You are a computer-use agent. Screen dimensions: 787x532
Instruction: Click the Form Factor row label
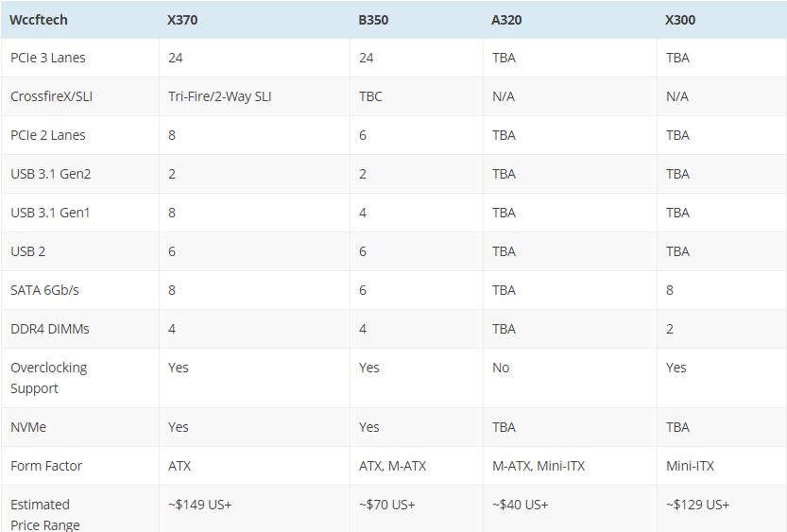(x=46, y=466)
